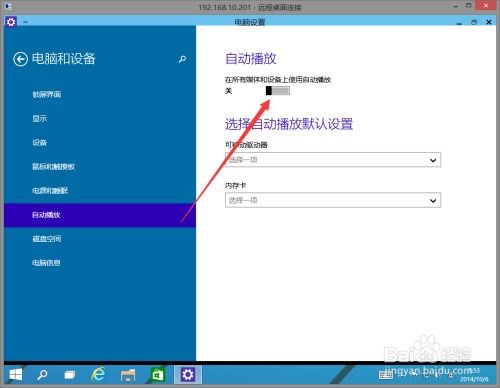Image resolution: width=500 pixels, height=388 pixels.
Task: Select 显示 in the sidebar
Action: coord(39,119)
